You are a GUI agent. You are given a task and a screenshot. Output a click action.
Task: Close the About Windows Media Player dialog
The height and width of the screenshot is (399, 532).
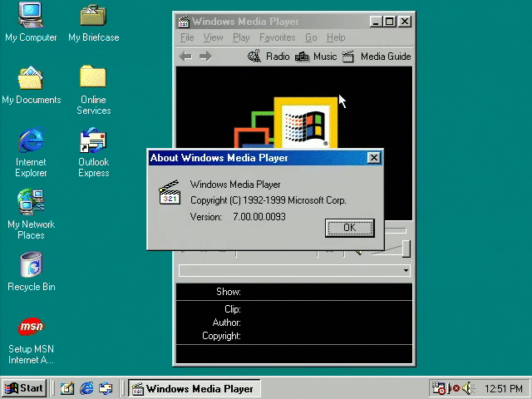click(x=373, y=158)
